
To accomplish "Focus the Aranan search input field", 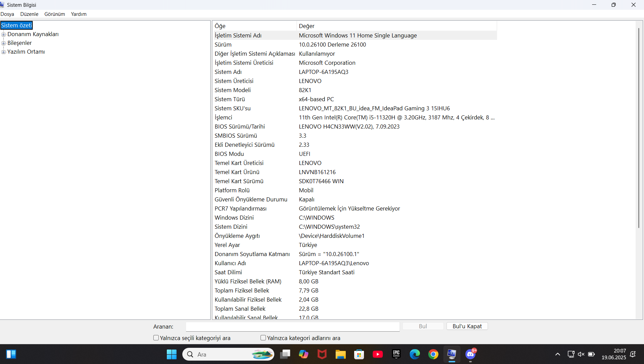I will [293, 327].
